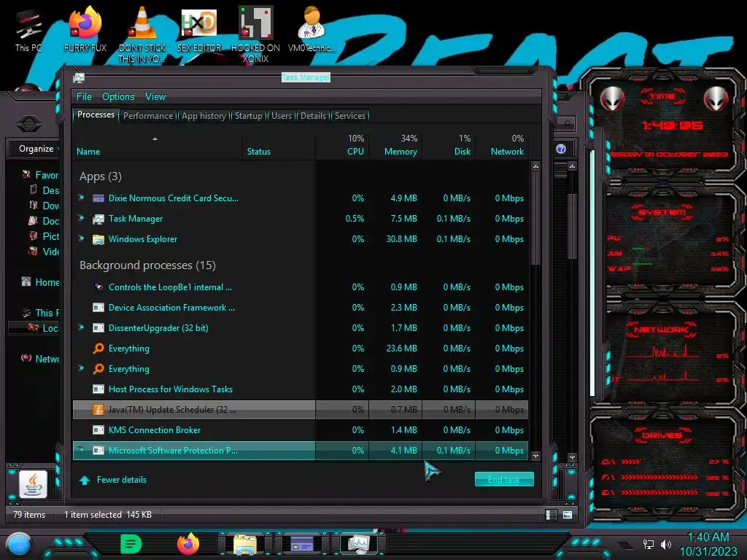
Task: Open the credit card app taskbar button
Action: (301, 544)
